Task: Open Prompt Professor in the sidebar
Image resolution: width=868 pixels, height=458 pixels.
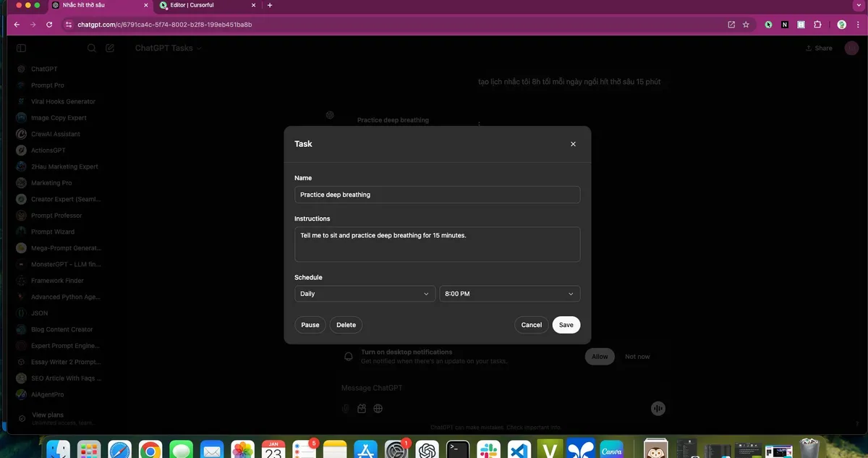Action: [56, 216]
